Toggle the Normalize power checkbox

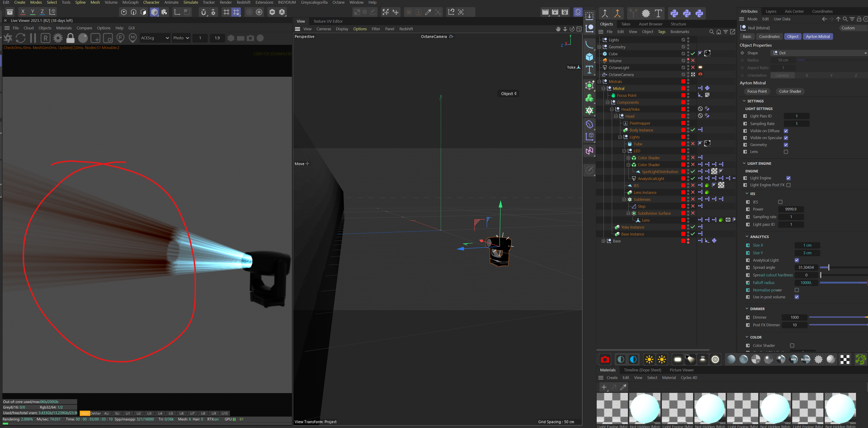coord(797,290)
